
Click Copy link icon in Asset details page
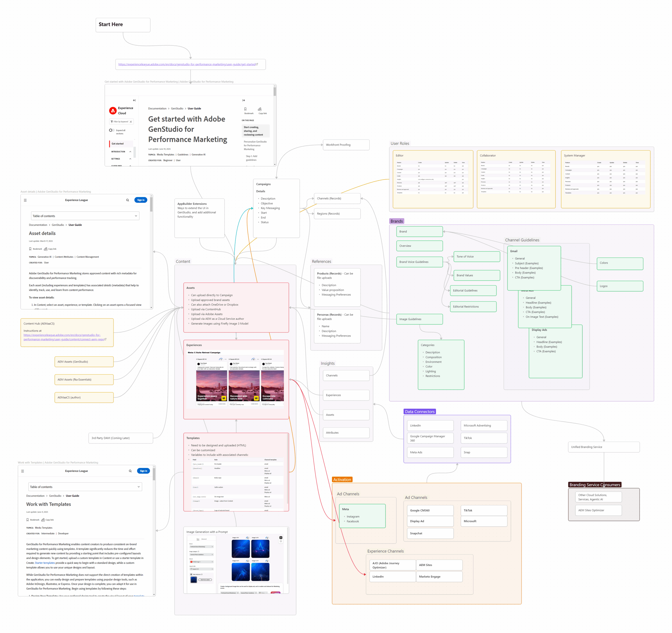pyautogui.click(x=46, y=249)
